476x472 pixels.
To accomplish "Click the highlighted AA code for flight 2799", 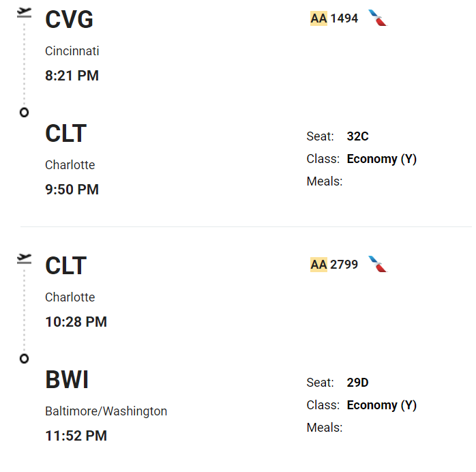I will [x=318, y=264].
